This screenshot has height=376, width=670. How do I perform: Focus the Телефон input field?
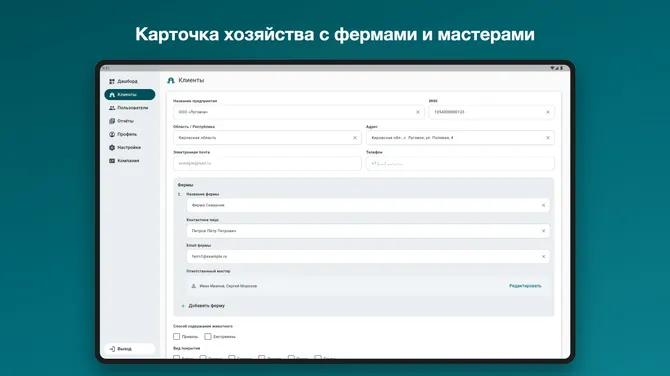point(460,163)
